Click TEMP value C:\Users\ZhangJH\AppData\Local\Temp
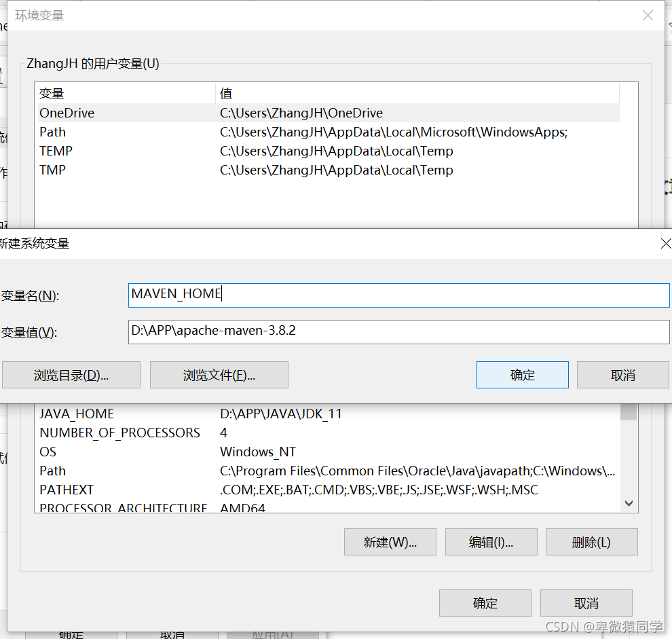The height and width of the screenshot is (639, 672). tap(337, 151)
